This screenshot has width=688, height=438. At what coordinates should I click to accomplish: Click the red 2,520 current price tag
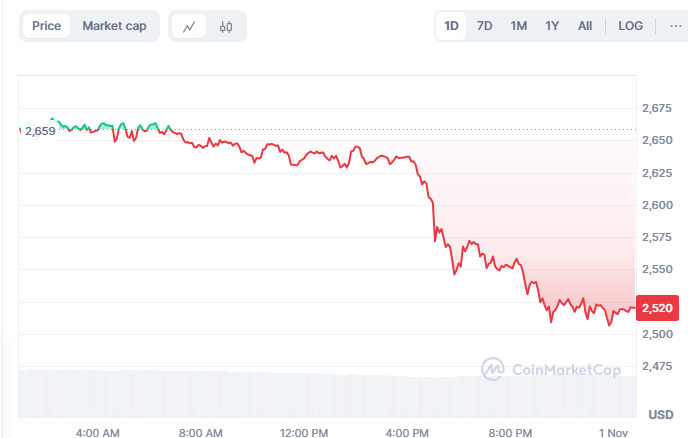click(x=659, y=309)
